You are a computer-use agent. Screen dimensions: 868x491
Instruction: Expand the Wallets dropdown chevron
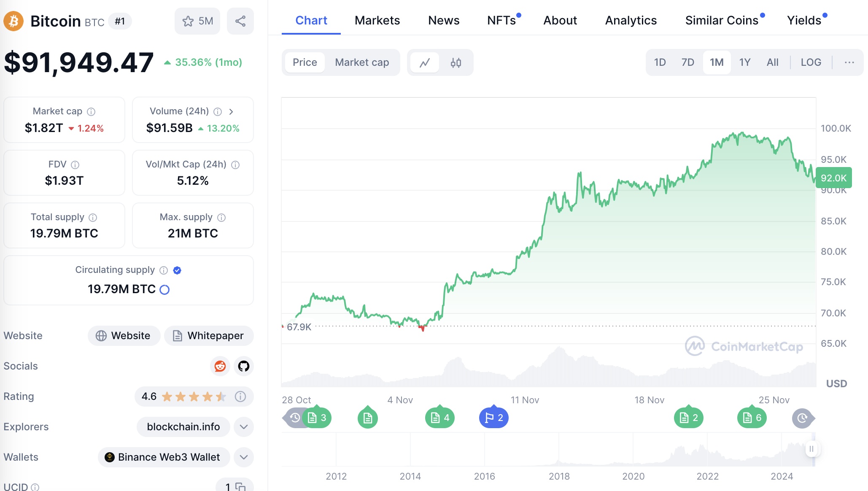[244, 457]
